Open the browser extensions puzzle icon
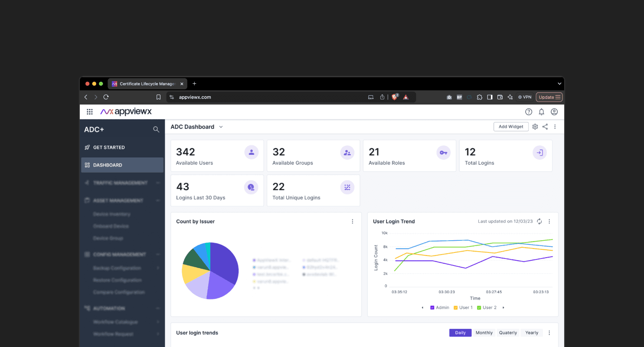Viewport: 644px width, 347px height. pyautogui.click(x=479, y=97)
